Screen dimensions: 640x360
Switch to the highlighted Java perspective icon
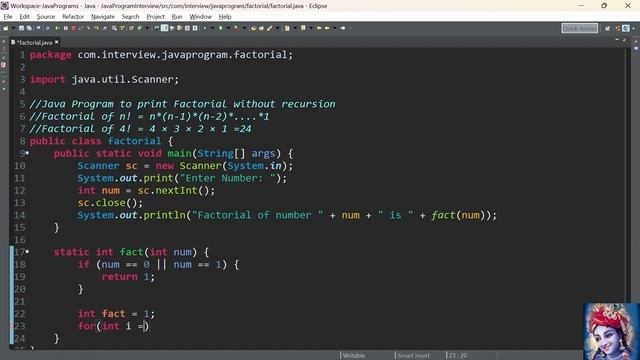[x=626, y=28]
